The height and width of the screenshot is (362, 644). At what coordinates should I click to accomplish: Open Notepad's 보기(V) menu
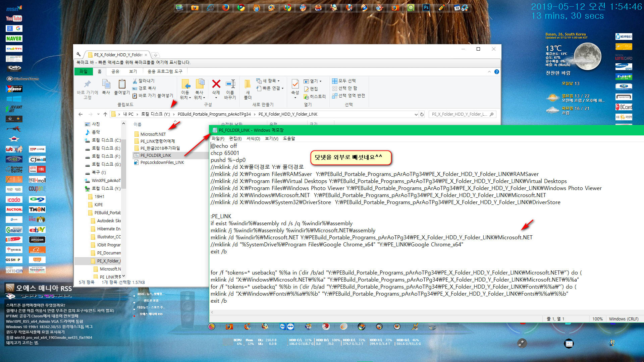(x=271, y=138)
